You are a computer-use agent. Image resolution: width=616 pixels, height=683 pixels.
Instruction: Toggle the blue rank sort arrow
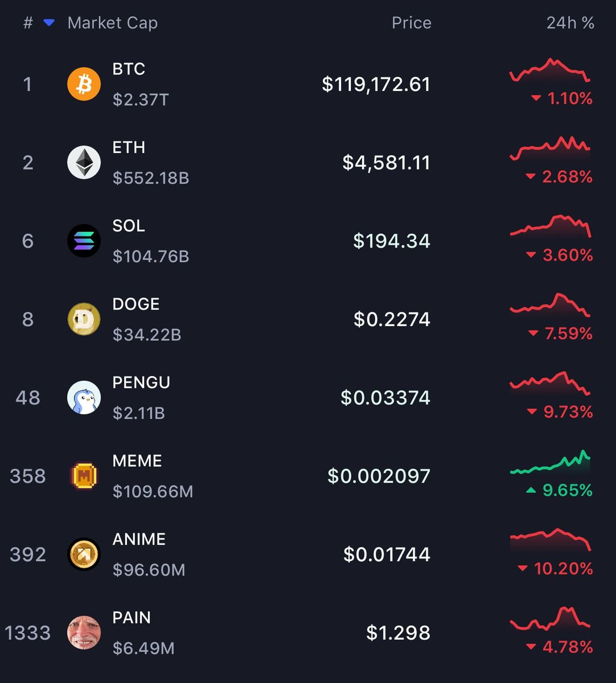50,23
